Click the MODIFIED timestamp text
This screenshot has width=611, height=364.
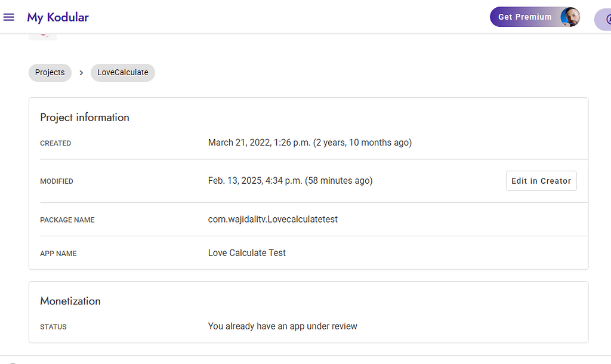290,180
